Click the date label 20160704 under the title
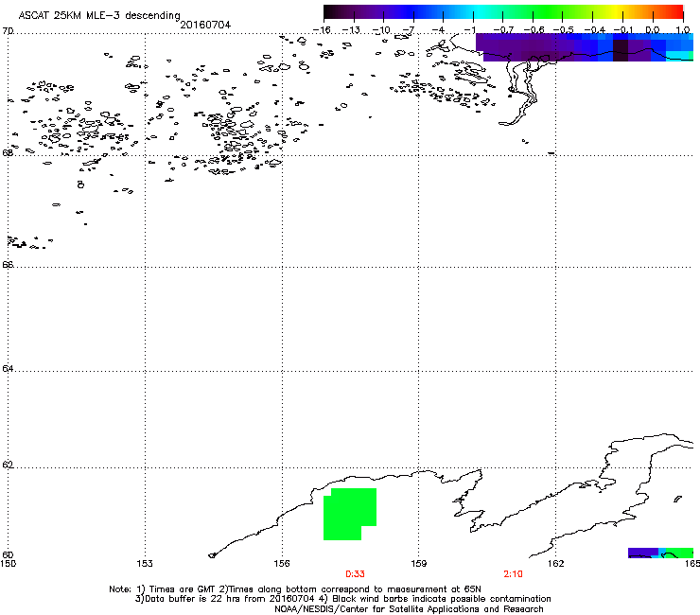Image resolution: width=700 pixels, height=615 pixels. (x=205, y=25)
